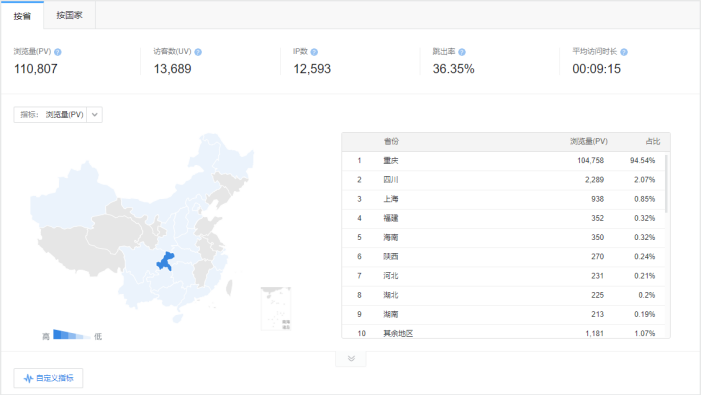701x396 pixels.
Task: Click the province table vertical scrollbar
Action: pyautogui.click(x=666, y=183)
